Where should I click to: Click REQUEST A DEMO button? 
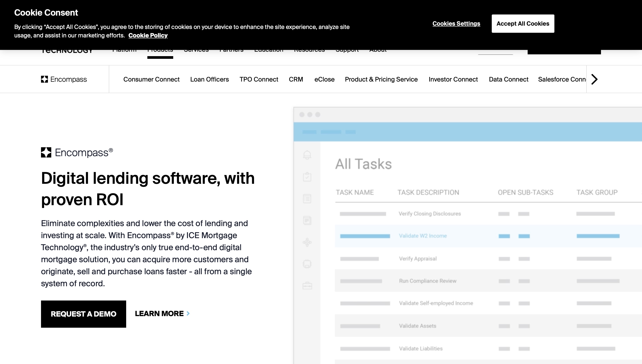click(84, 314)
